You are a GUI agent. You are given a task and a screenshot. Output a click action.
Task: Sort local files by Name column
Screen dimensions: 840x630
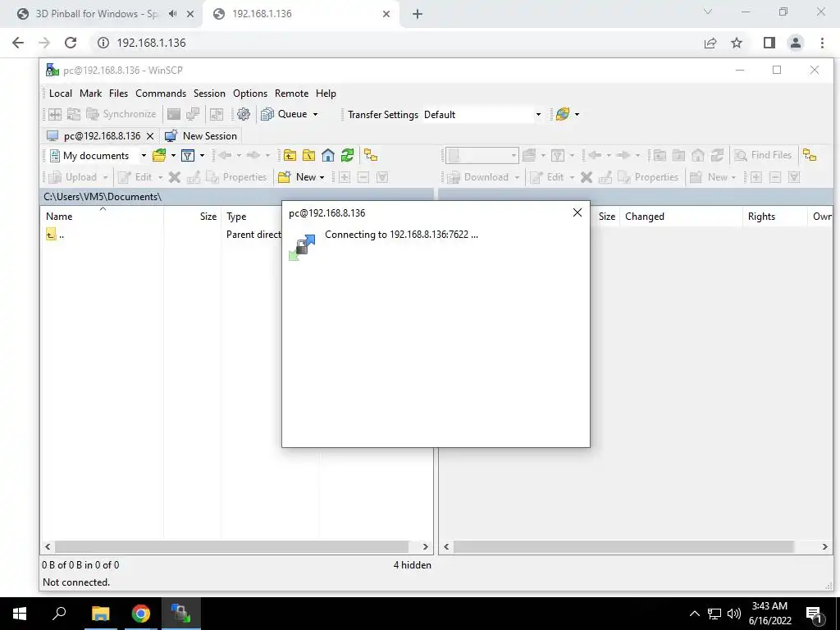click(x=102, y=217)
